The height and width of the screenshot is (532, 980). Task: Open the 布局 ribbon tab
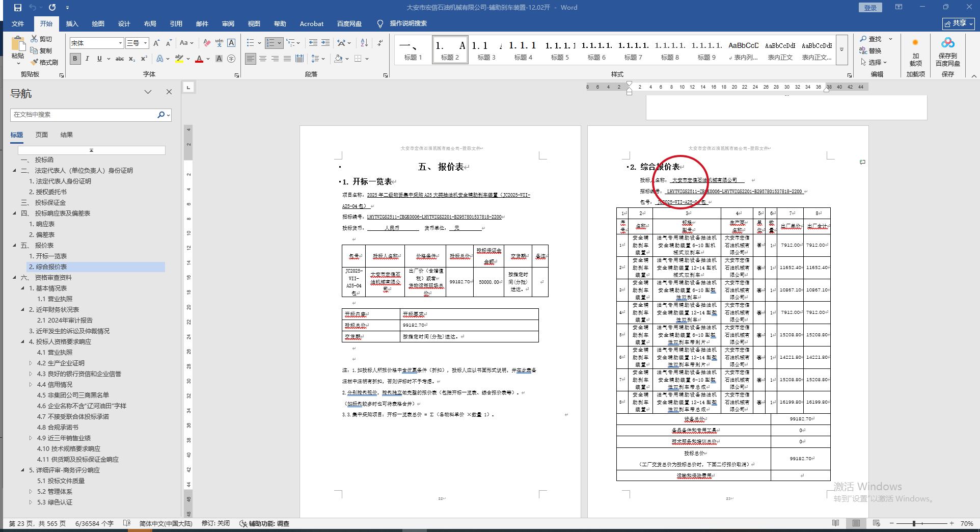coord(150,24)
